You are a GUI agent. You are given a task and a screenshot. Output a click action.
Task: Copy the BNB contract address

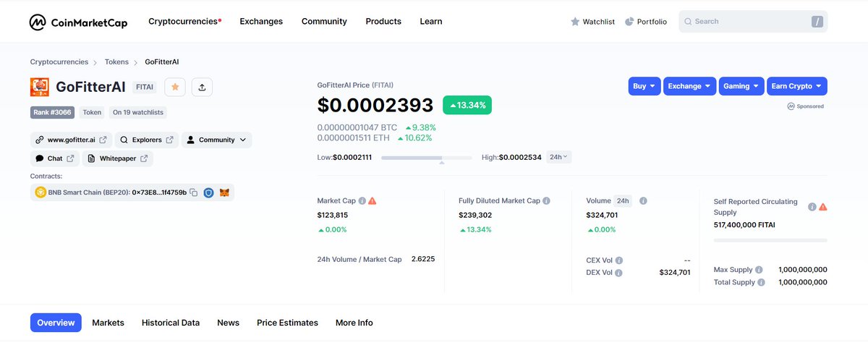pos(193,192)
